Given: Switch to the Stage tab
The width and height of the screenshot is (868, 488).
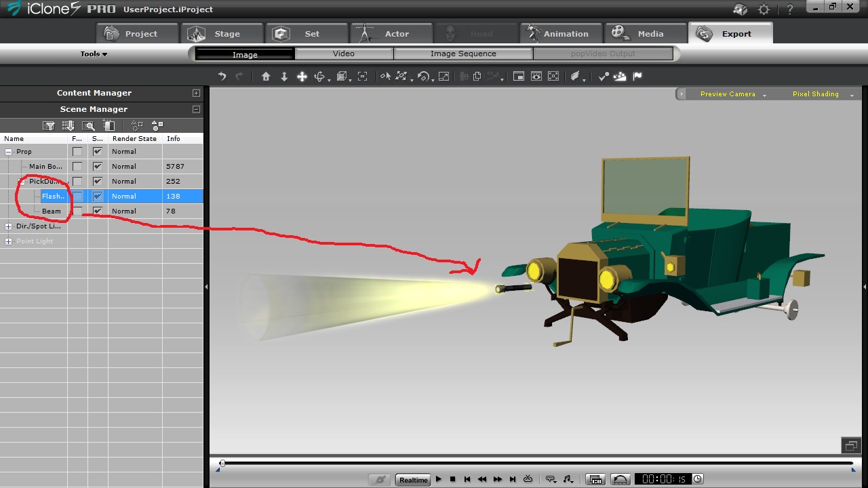Looking at the screenshot, I should 222,34.
